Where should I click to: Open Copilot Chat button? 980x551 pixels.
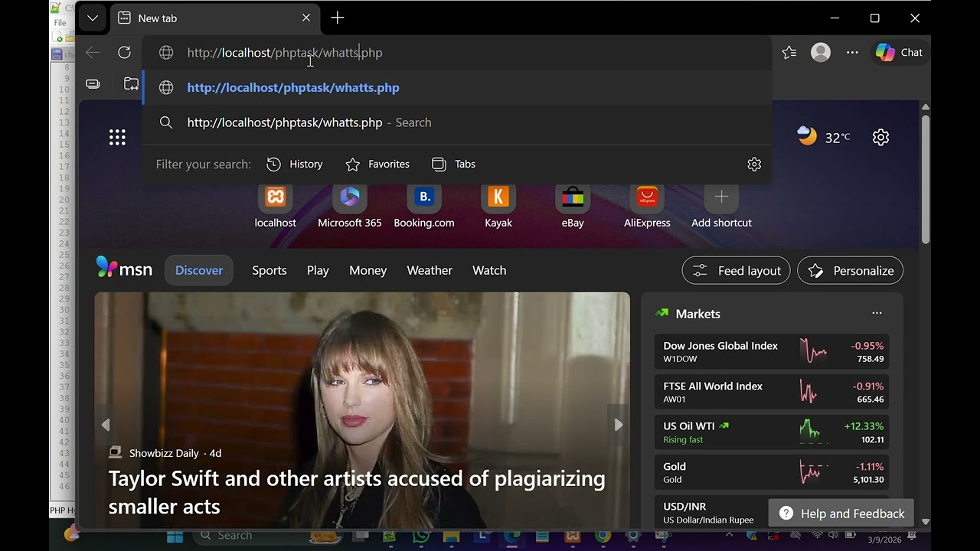pos(900,52)
